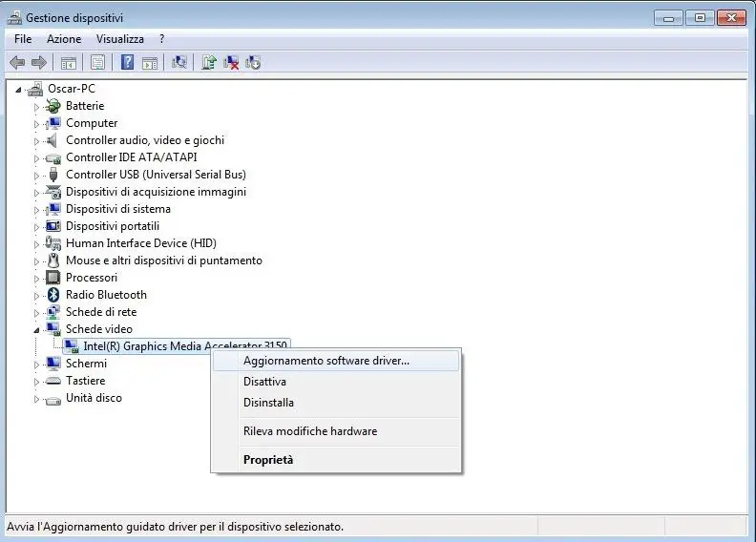This screenshot has height=542, width=756.
Task: Select the Controller audio speaker icon
Action: point(52,140)
